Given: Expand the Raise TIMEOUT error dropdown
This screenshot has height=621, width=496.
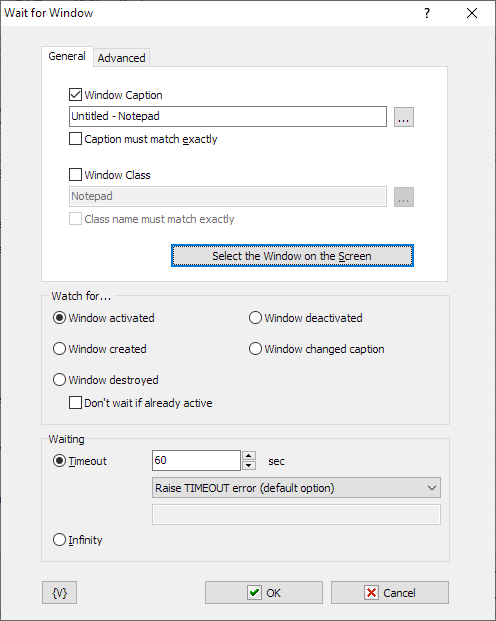Looking at the screenshot, I should click(296, 488).
